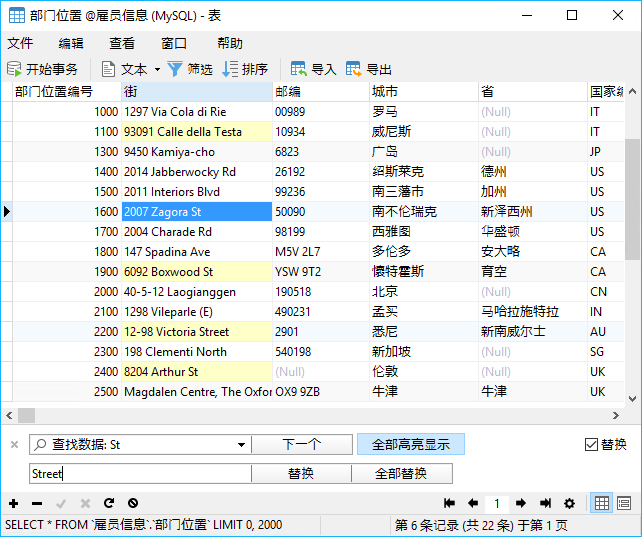Select cell 6092 Boxwood St
Image resolution: width=642 pixels, height=537 pixels.
click(197, 272)
